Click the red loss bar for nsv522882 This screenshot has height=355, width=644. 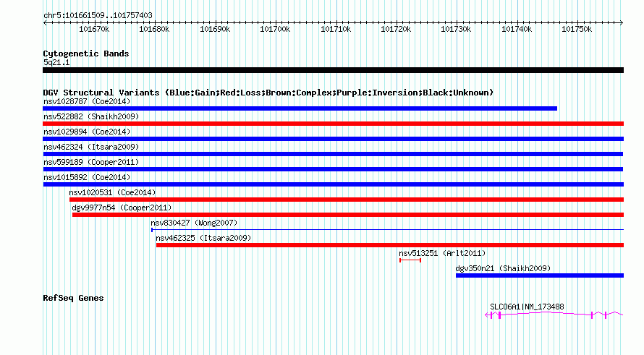tap(333, 124)
